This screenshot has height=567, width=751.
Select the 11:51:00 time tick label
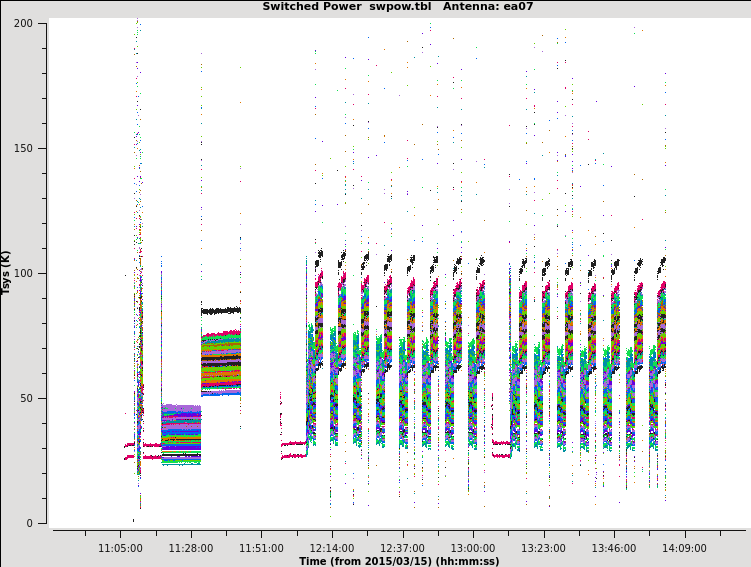tap(261, 548)
